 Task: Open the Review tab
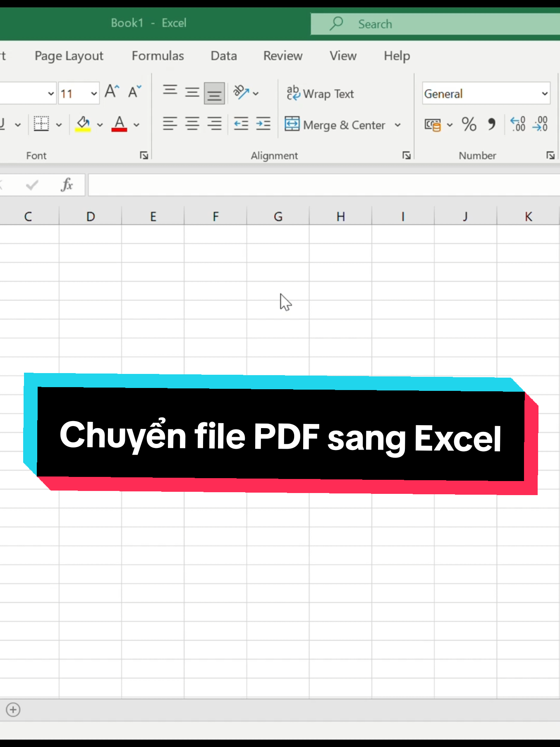(x=283, y=56)
